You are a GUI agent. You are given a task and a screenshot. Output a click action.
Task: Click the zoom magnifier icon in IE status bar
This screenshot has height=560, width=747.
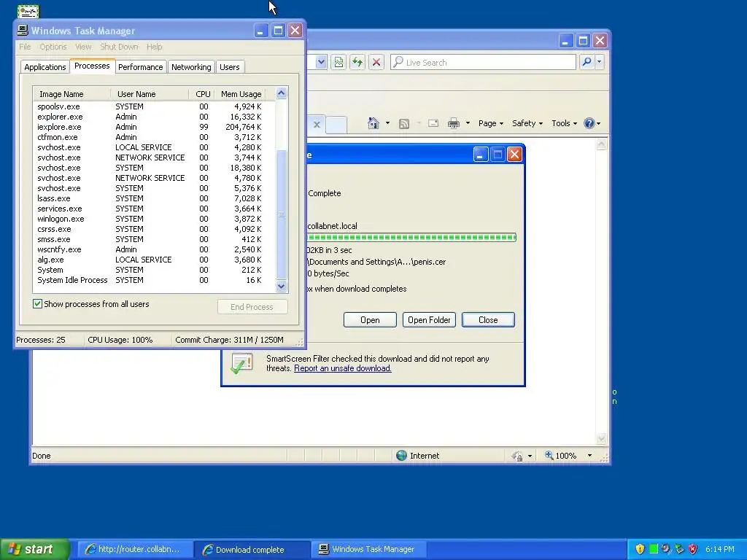(x=549, y=455)
